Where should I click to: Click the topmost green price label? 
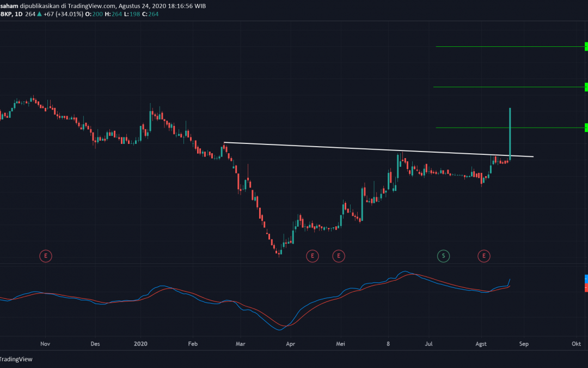tap(586, 46)
